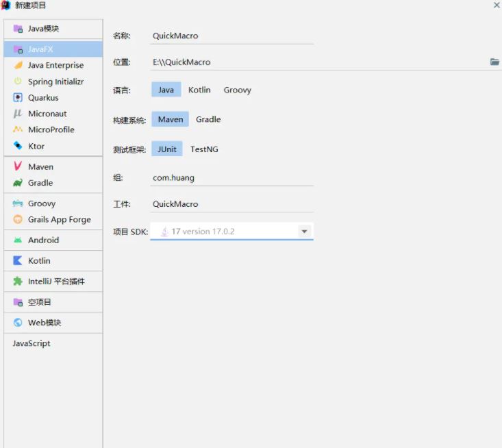Click the 组 field com.huang

(231, 177)
